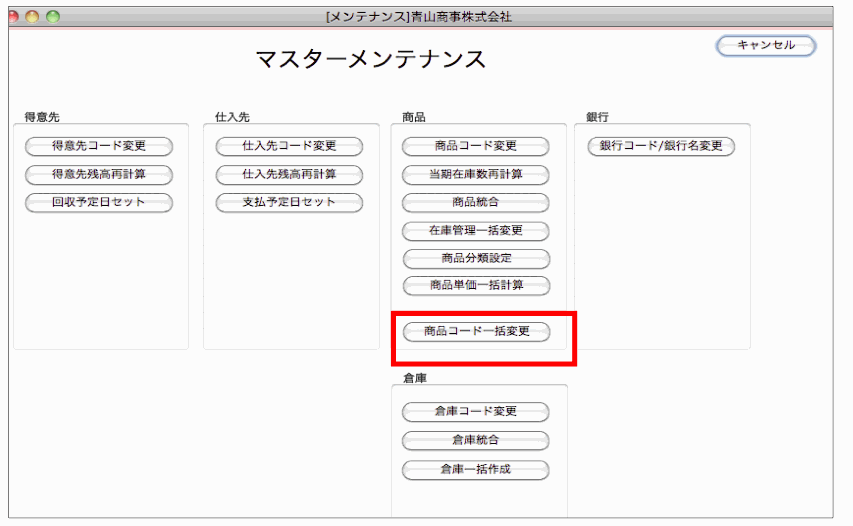The image size is (853, 526).
Task: Click the 仕入先 group label
Action: (232, 117)
